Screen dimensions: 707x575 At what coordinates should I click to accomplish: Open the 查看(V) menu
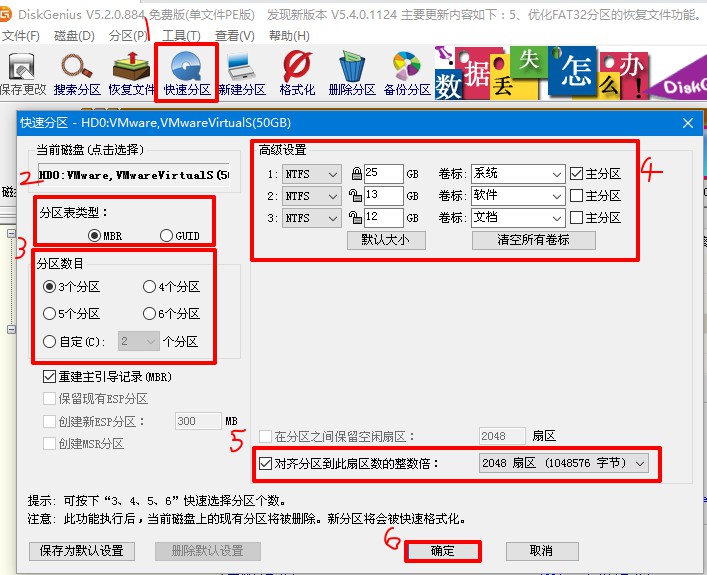coord(234,36)
